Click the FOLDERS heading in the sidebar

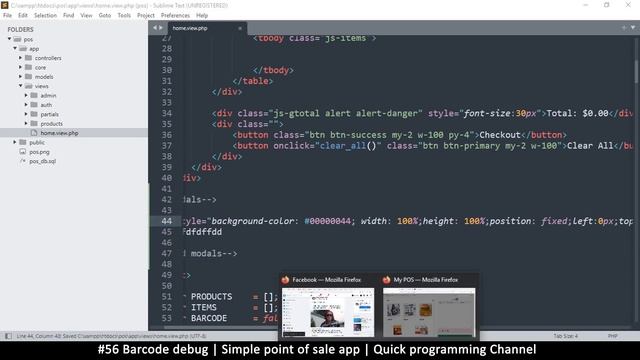[x=20, y=29]
